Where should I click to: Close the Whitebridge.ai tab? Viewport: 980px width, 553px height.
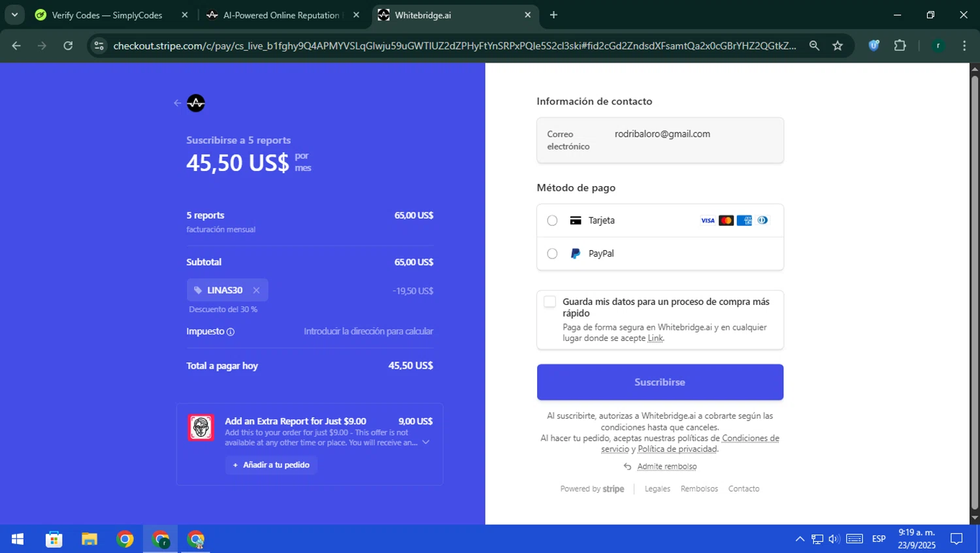coord(528,15)
